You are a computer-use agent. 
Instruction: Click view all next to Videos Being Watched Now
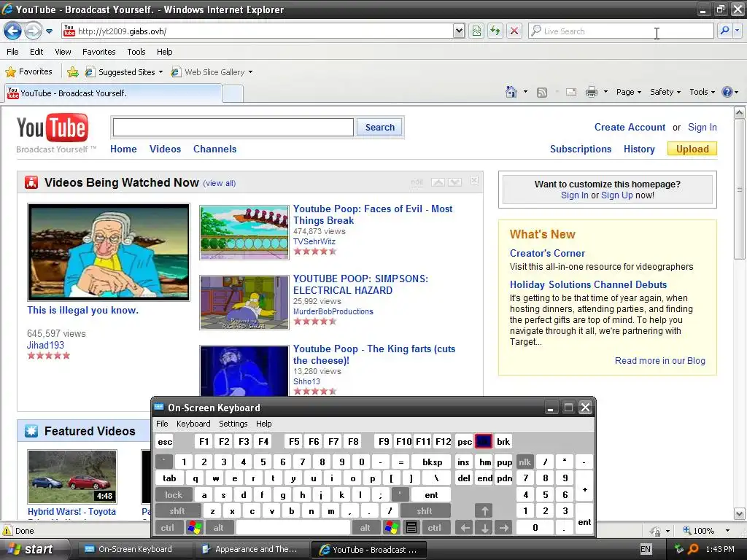click(x=219, y=183)
